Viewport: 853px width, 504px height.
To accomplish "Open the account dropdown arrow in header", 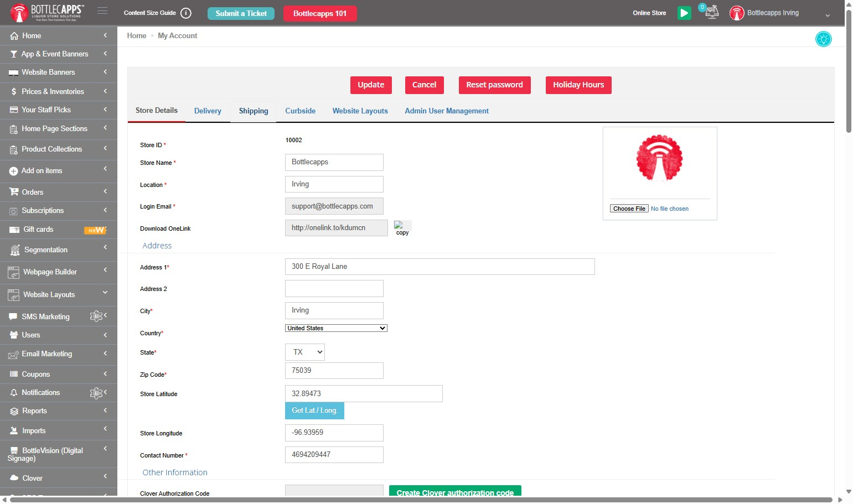I will click(x=828, y=15).
